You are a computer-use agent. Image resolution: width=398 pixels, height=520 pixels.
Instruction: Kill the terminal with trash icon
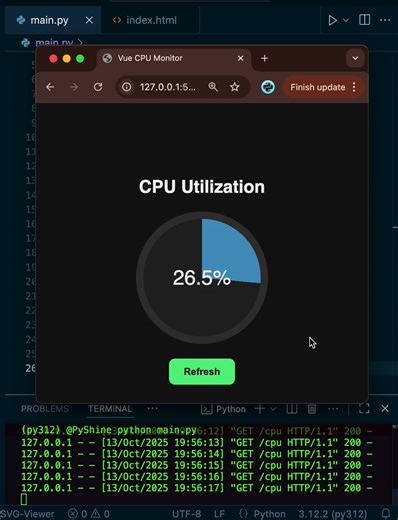[312, 409]
